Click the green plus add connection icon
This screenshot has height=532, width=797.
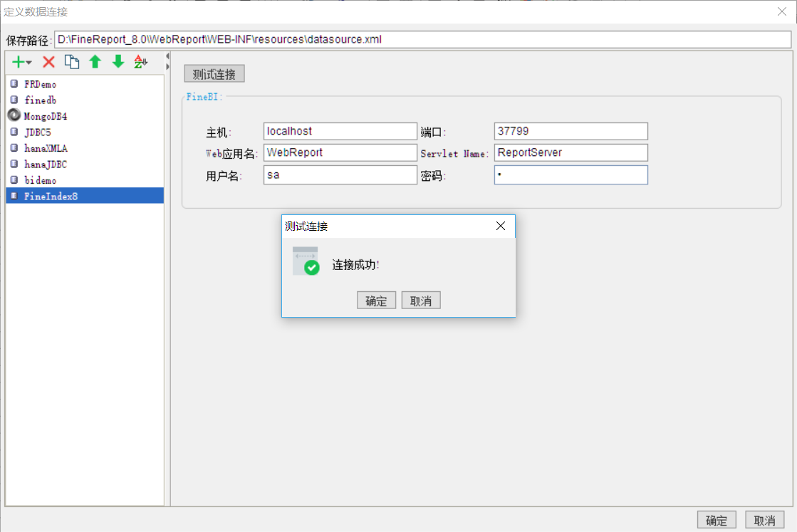pos(18,62)
